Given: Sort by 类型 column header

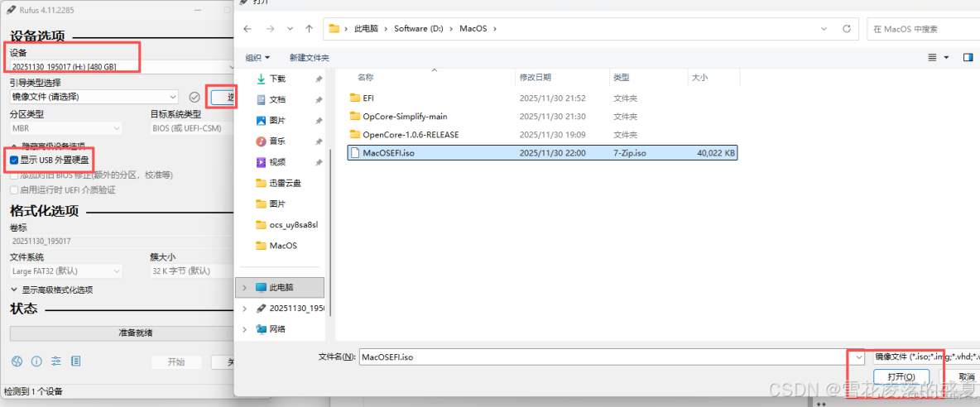Looking at the screenshot, I should (622, 78).
